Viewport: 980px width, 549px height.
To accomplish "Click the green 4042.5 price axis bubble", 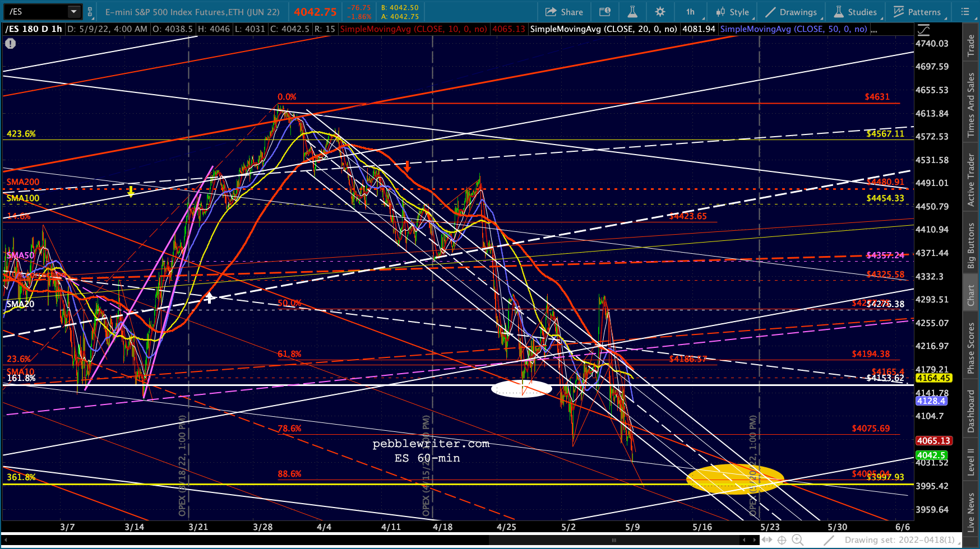I will 931,455.
